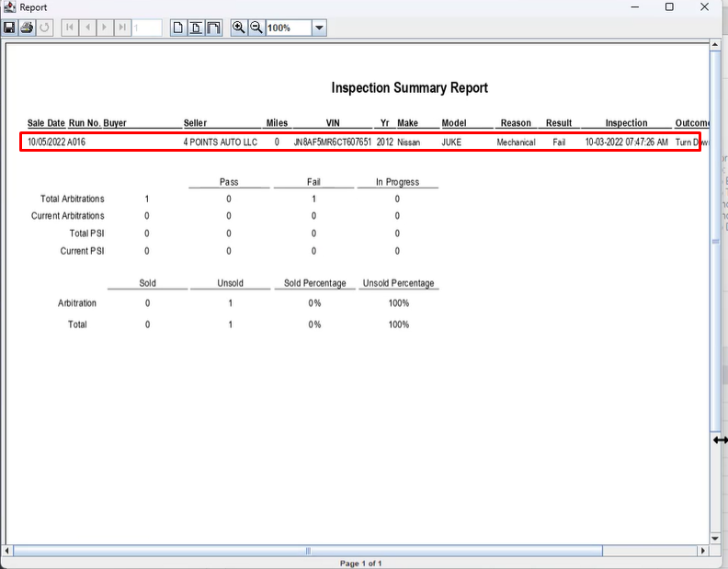This screenshot has height=569, width=728.
Task: Click the vertical scrollbar down arrow
Action: [715, 538]
